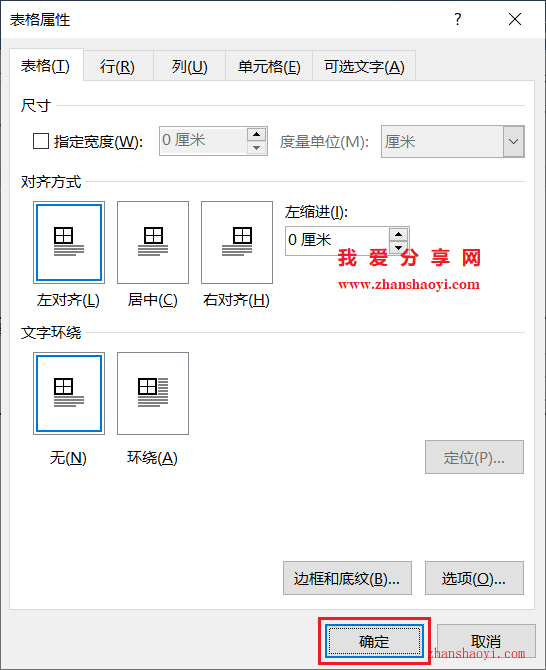Expand the 度量单位 dropdown arrow
546x670 pixels.
tap(514, 141)
